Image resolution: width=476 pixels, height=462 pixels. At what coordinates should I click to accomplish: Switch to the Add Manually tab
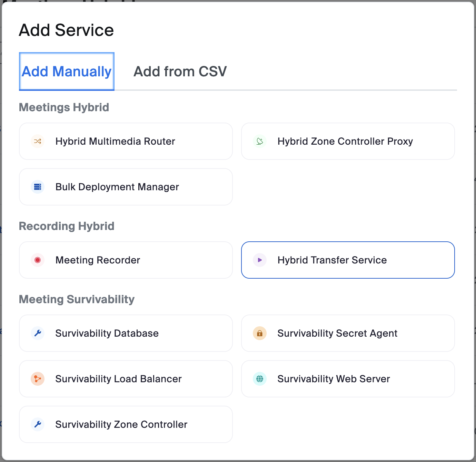click(67, 71)
